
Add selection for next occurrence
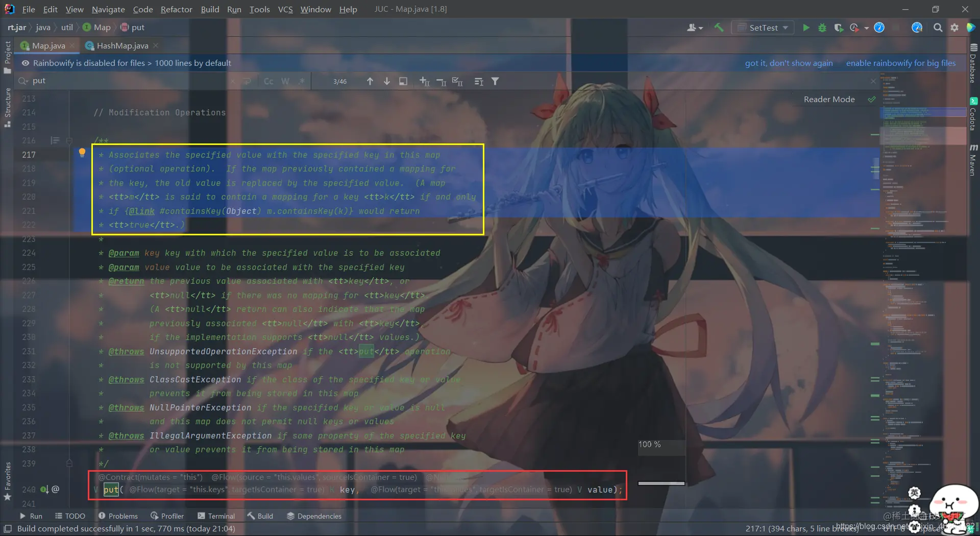click(424, 81)
